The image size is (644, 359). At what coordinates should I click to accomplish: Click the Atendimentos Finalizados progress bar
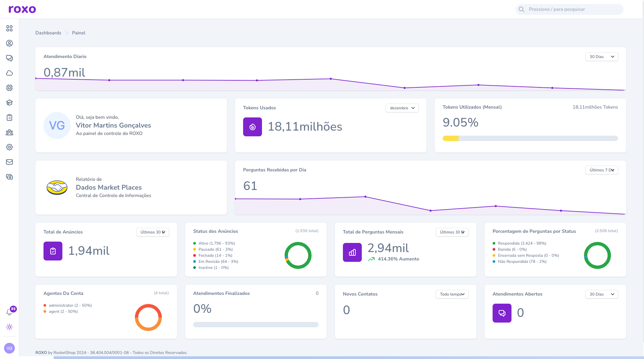click(x=256, y=325)
